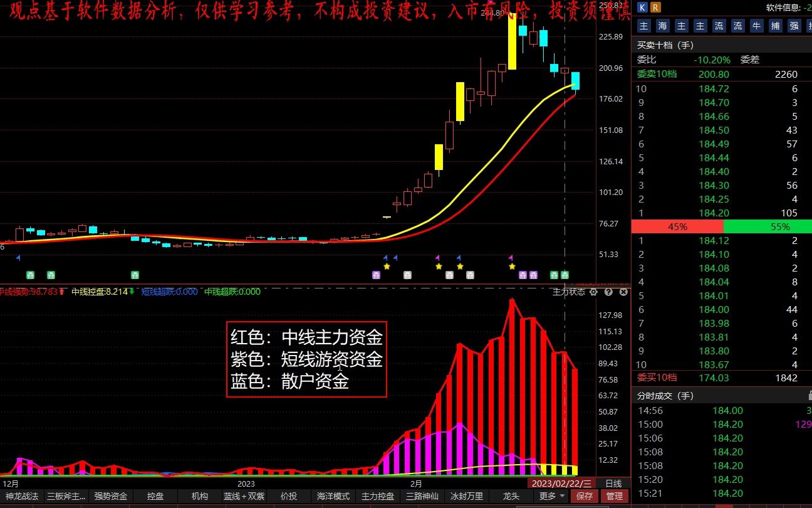This screenshot has width=812, height=508.
Task: Click buy level 1 price 184.12
Action: point(714,240)
